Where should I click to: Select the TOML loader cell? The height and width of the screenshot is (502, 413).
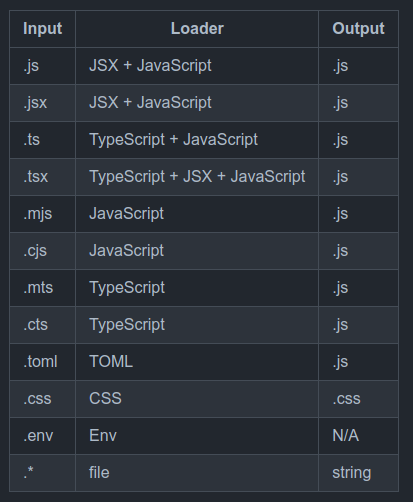coord(197,362)
